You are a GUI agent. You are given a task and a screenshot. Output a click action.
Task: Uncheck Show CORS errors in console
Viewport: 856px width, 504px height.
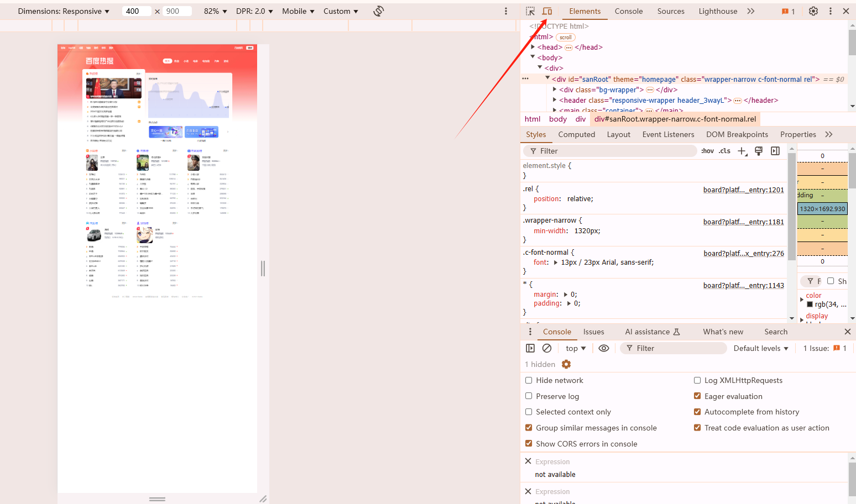click(529, 444)
